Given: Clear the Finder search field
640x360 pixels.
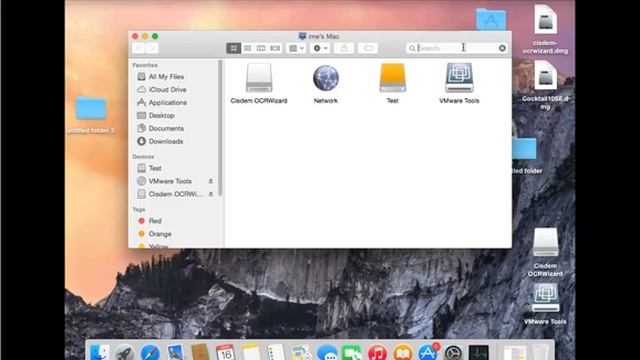Looking at the screenshot, I should point(502,48).
